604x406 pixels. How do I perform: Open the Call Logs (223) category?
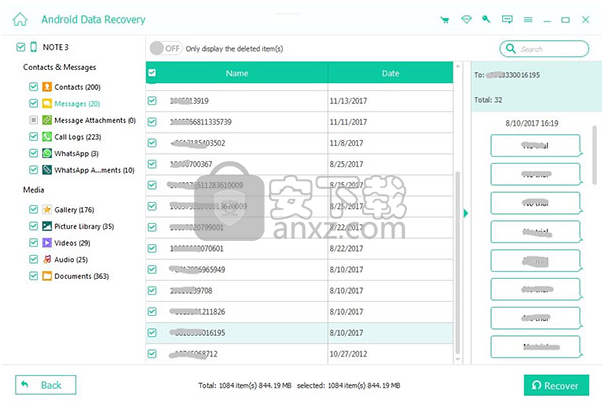[x=78, y=137]
